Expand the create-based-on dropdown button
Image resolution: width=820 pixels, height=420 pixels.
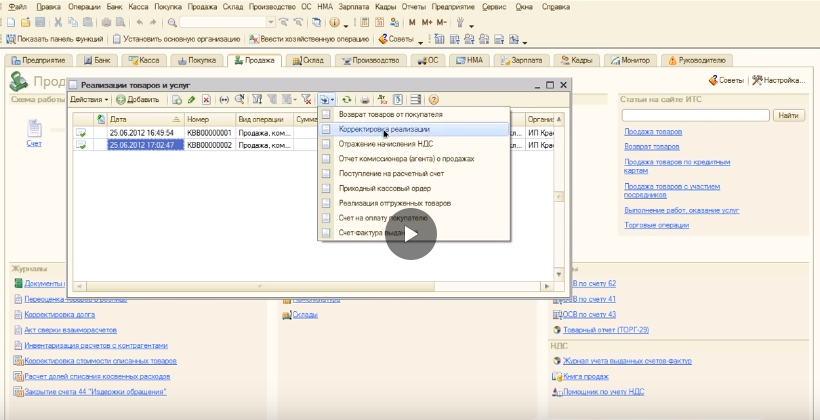(328, 100)
